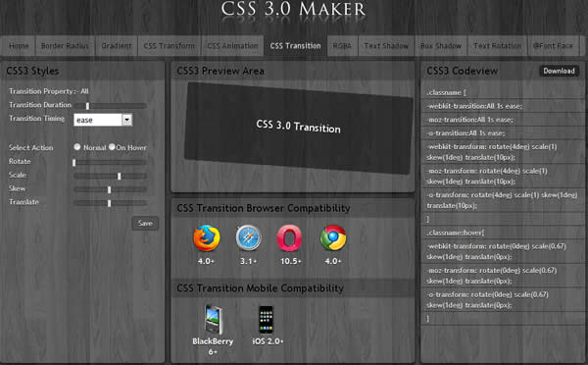Click the Opera 10.5+ icon

289,238
